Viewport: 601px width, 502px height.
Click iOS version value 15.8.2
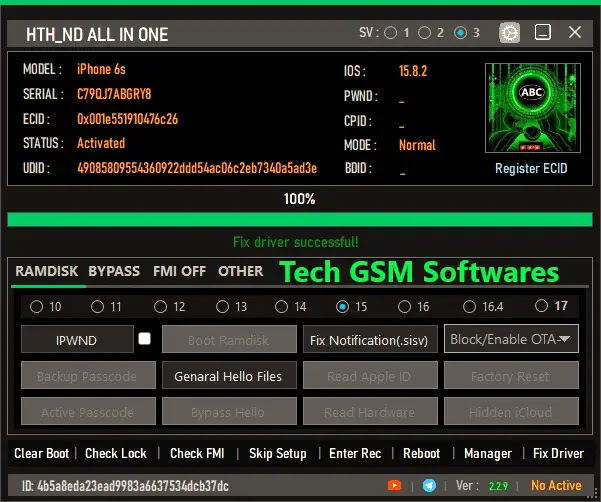tap(413, 71)
